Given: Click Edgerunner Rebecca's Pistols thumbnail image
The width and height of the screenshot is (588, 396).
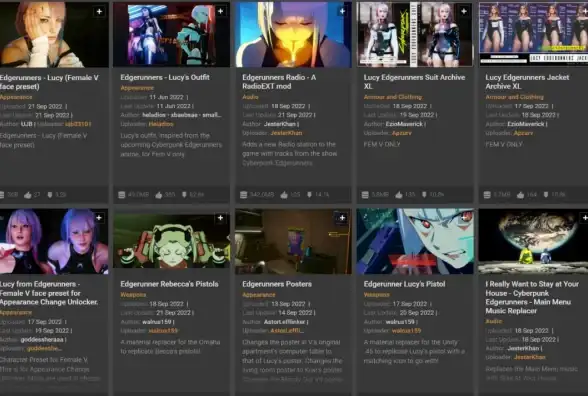Looking at the screenshot, I should [171, 241].
